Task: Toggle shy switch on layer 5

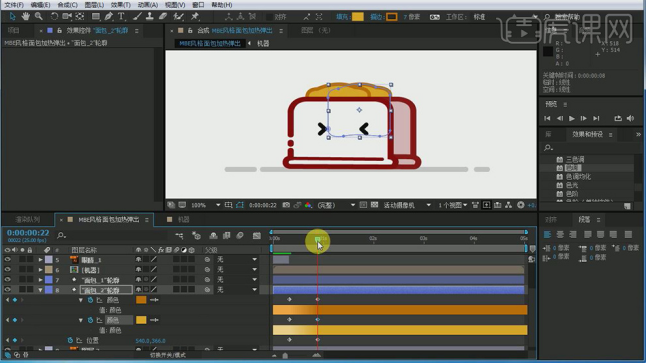Action: (x=138, y=259)
